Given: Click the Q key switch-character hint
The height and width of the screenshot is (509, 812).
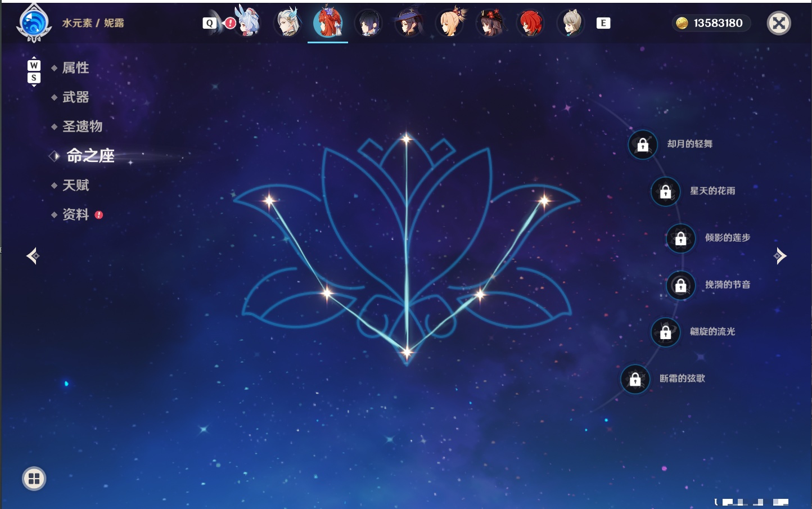Looking at the screenshot, I should [210, 23].
